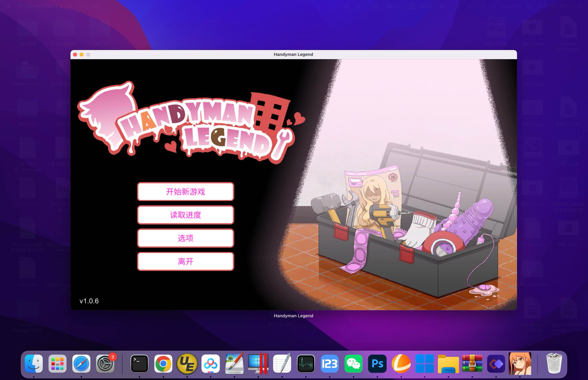Open Activity Monitor dock icon
588x380 pixels.
pos(306,364)
